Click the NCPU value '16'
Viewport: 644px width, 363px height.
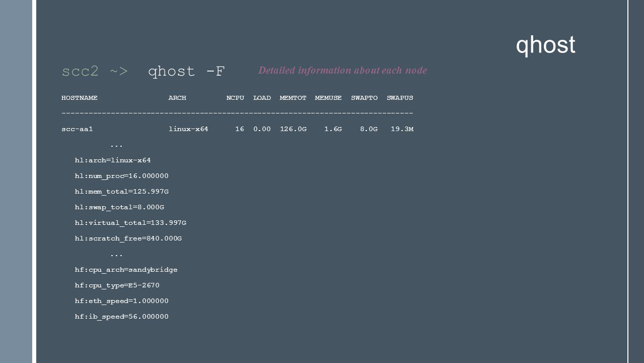pos(240,129)
